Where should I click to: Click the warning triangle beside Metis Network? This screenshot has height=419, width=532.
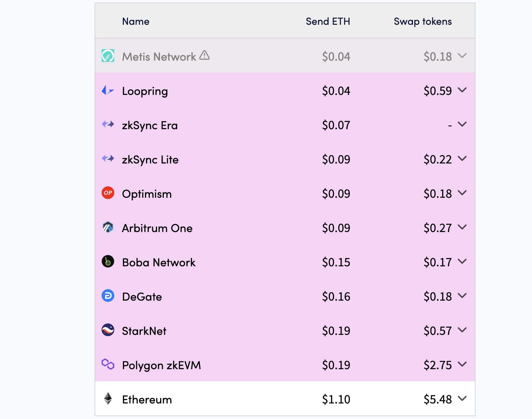point(204,55)
